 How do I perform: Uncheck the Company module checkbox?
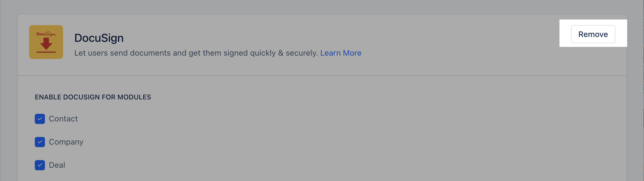[x=40, y=142]
